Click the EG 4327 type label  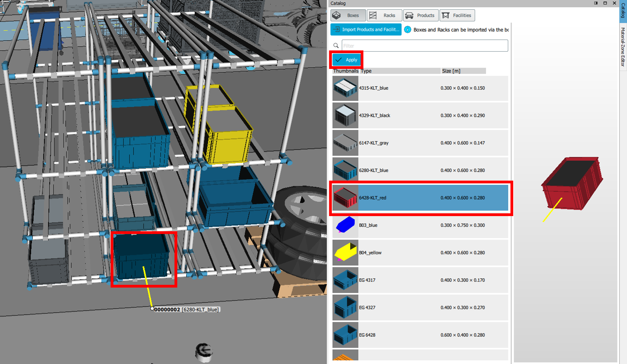coord(367,307)
